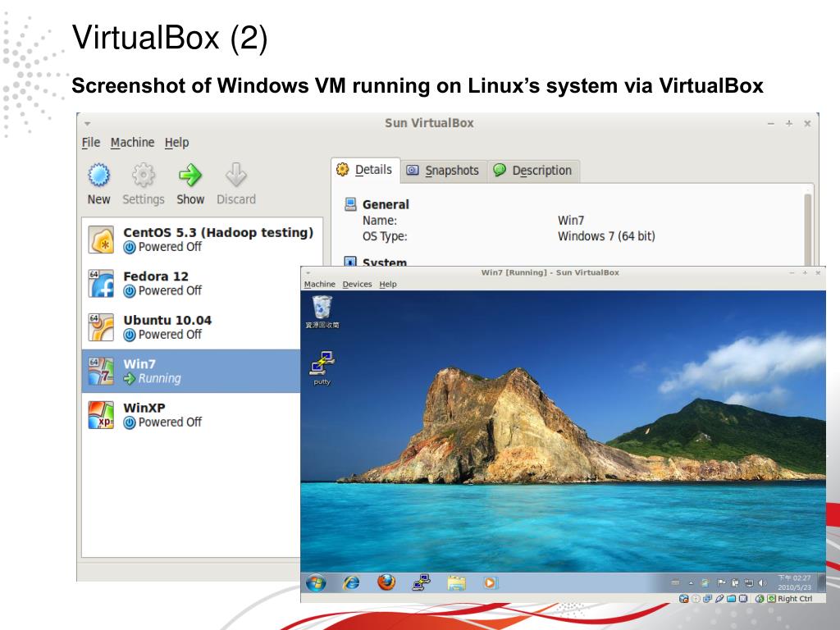Switch to the Details tab

(365, 170)
